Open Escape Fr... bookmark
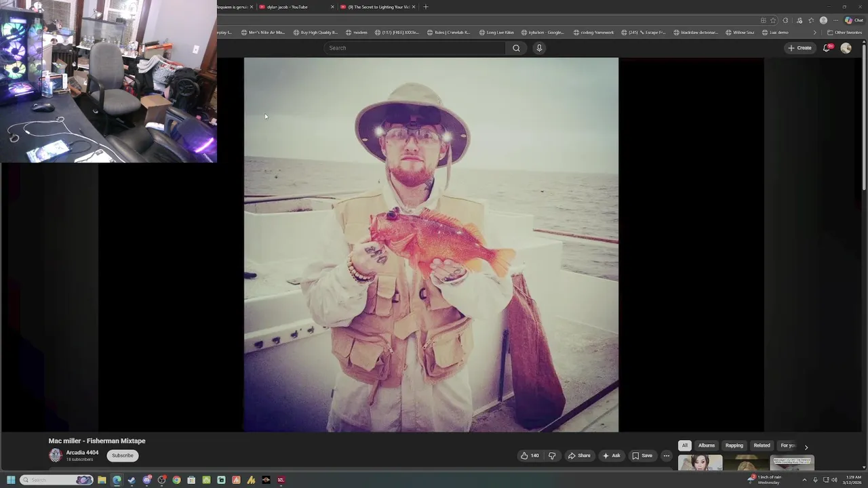 click(x=644, y=33)
